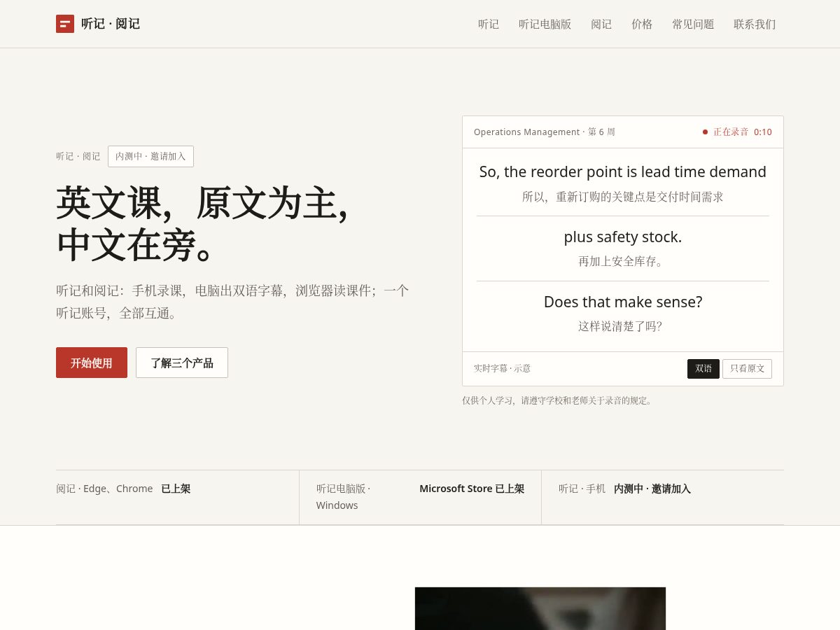Click the main headline 英文课，原文为主
Viewport: 840px width, 630px height.
(202, 224)
